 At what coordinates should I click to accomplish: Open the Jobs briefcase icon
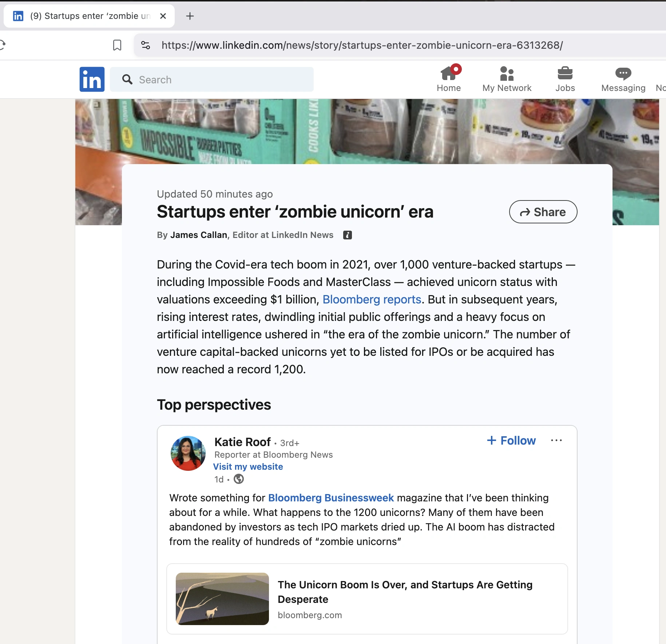565,74
